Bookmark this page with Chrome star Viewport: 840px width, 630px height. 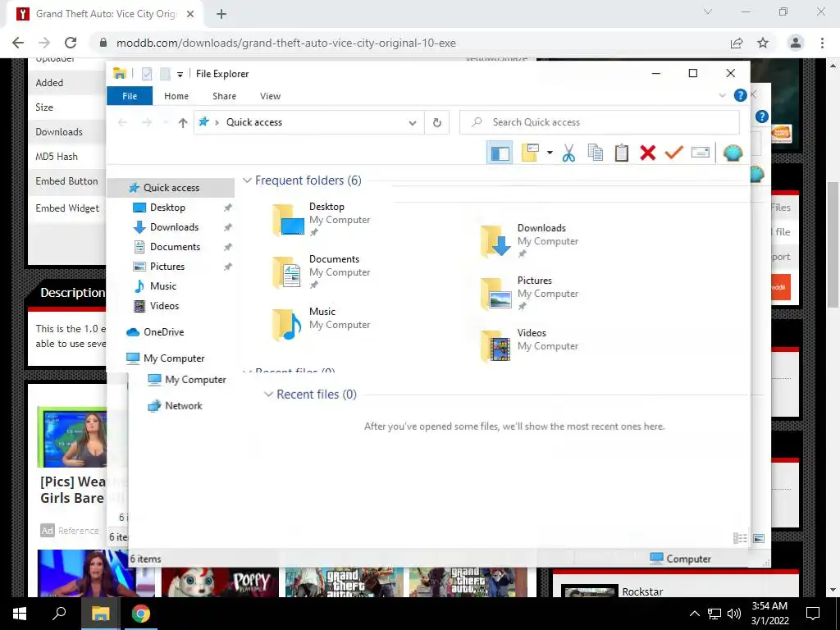(x=763, y=43)
